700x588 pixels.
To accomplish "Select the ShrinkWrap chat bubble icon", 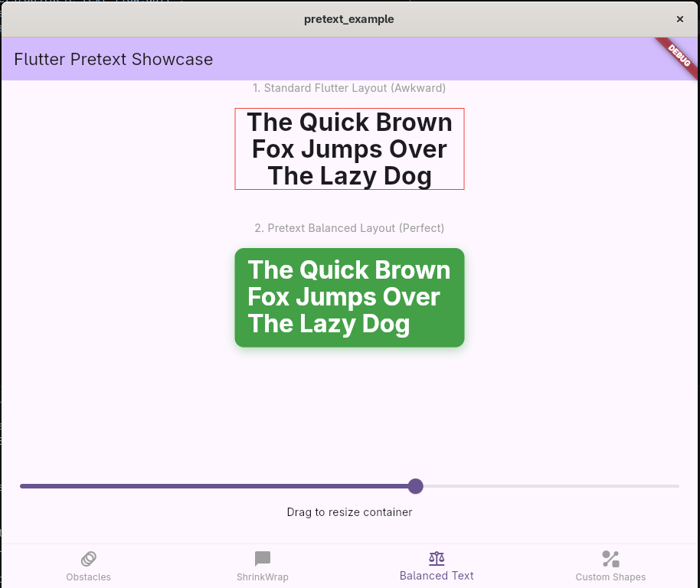I will tap(263, 559).
